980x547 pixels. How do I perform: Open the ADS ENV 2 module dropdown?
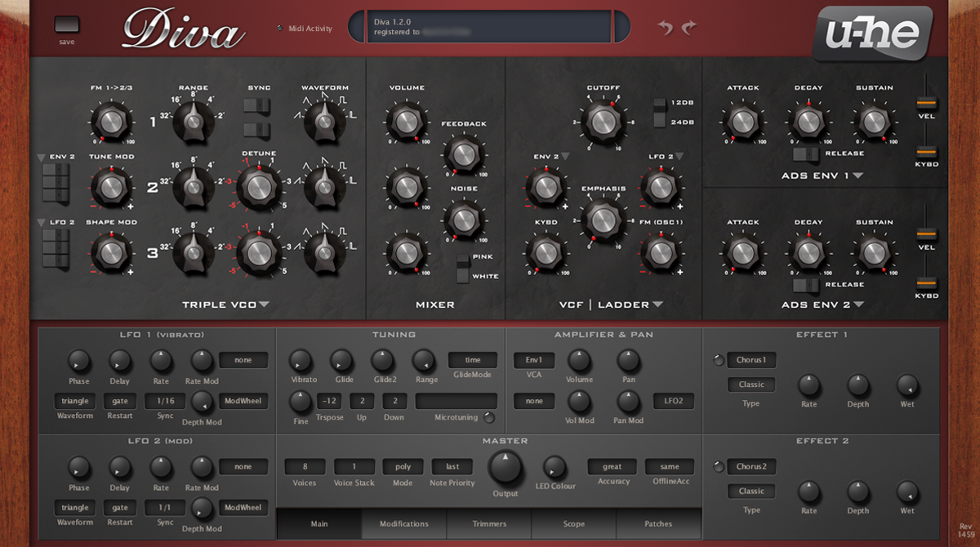click(x=858, y=305)
